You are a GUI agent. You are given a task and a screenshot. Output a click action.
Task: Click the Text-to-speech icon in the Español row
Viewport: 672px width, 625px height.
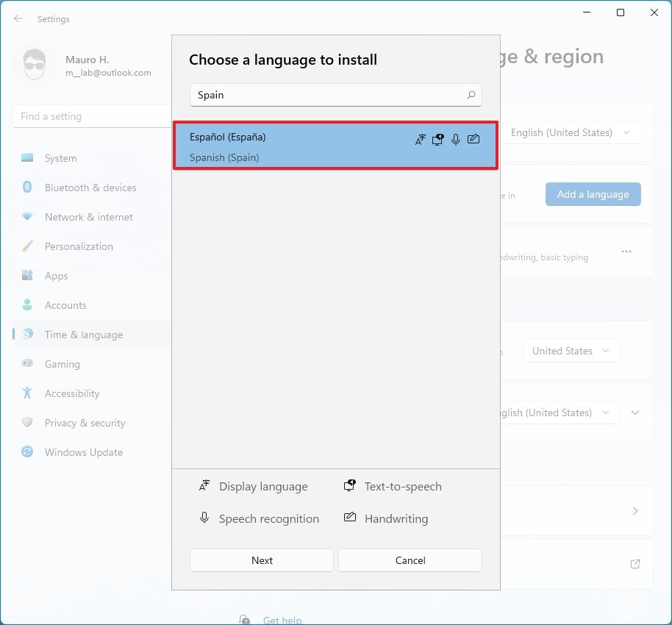click(x=437, y=139)
